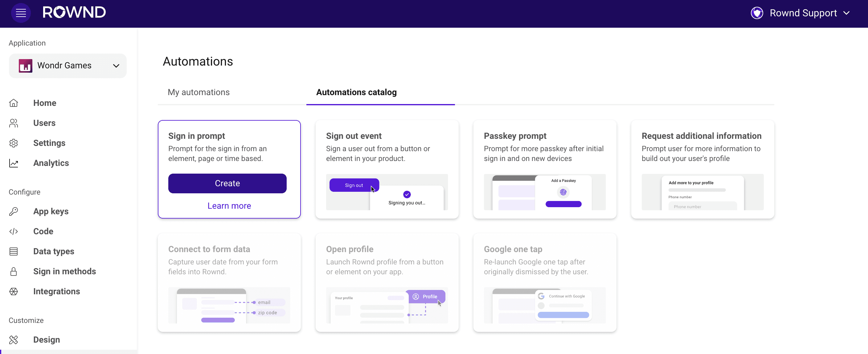Screen dimensions: 868x354
Task: Click Create button on Sign in prompt
Action: (x=227, y=183)
